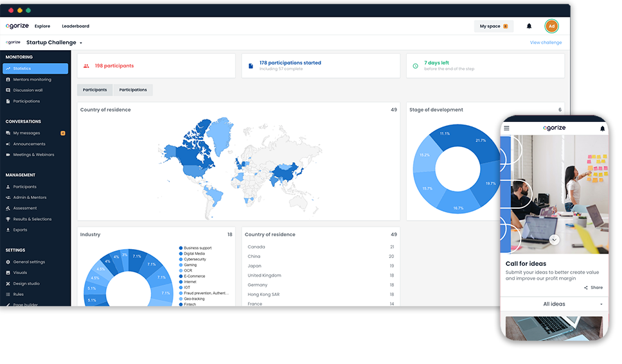
Task: Click the Exports download icon
Action: tap(8, 230)
